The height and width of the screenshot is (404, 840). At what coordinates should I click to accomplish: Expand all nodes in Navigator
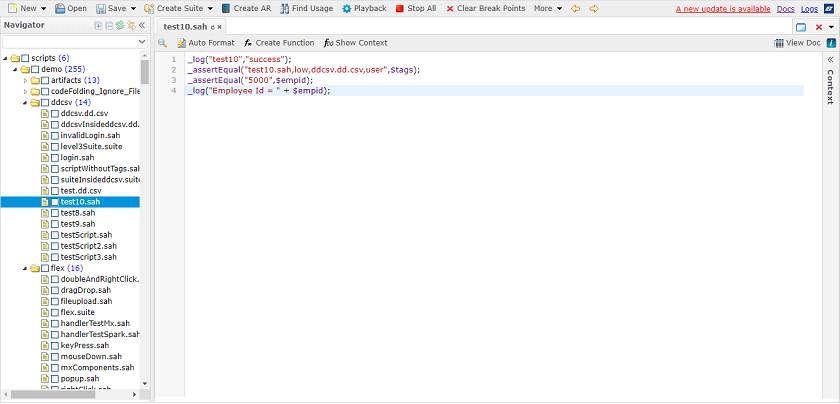(98, 25)
